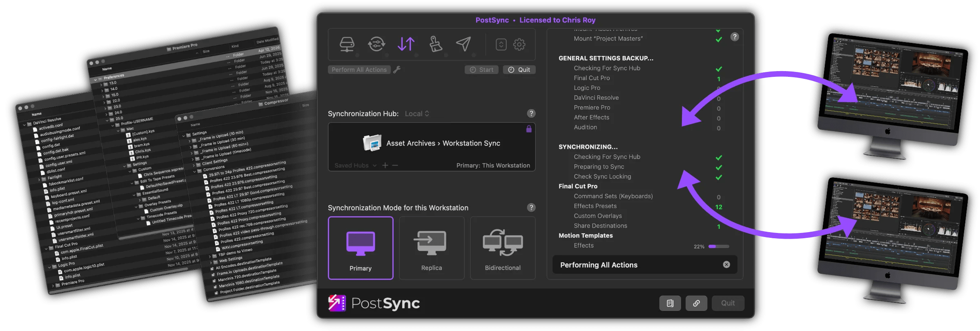Click Perform All Actions button
This screenshot has width=980, height=331.
tap(359, 70)
